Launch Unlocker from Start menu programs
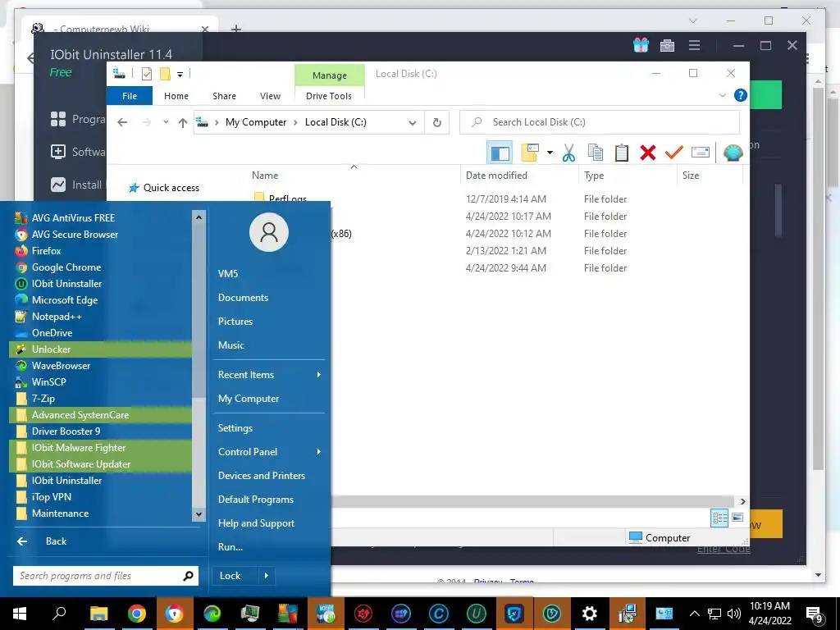Screen dimensions: 840x630 pos(100,349)
